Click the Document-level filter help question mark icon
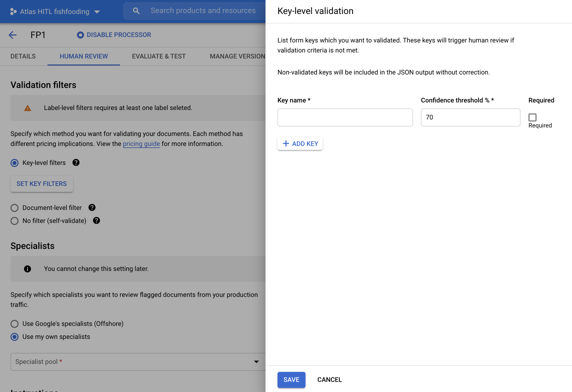The height and width of the screenshot is (392, 572). click(92, 207)
